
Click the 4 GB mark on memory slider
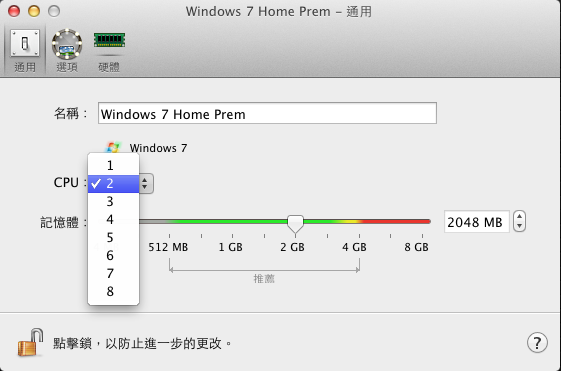coord(355,247)
